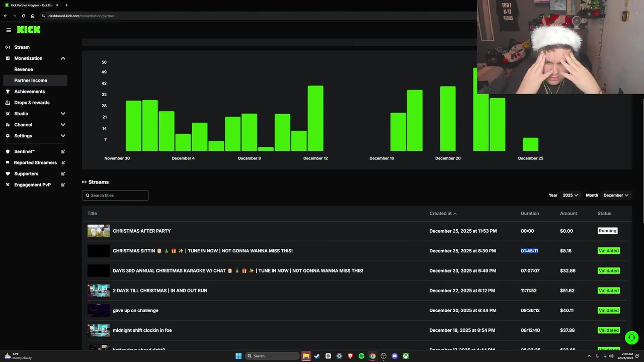Reload the page with the browser refresh icon
Viewport: 644px width, 362px height.
(x=23, y=16)
